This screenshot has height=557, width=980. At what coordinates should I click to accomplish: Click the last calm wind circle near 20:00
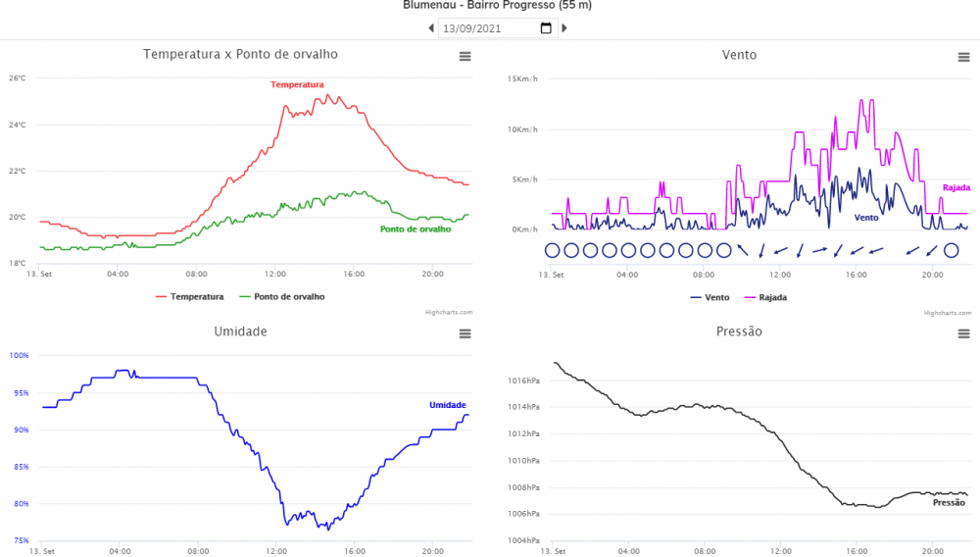[951, 250]
